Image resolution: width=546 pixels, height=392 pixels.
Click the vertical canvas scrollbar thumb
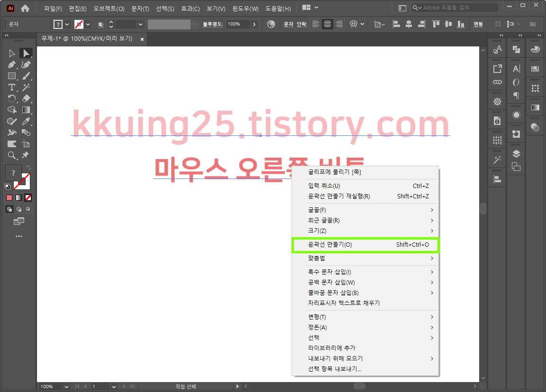pos(483,209)
